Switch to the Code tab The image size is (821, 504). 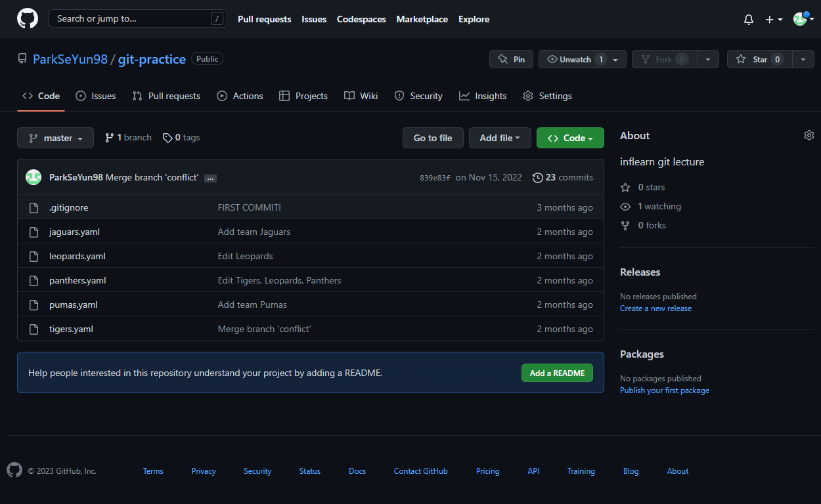pos(41,96)
